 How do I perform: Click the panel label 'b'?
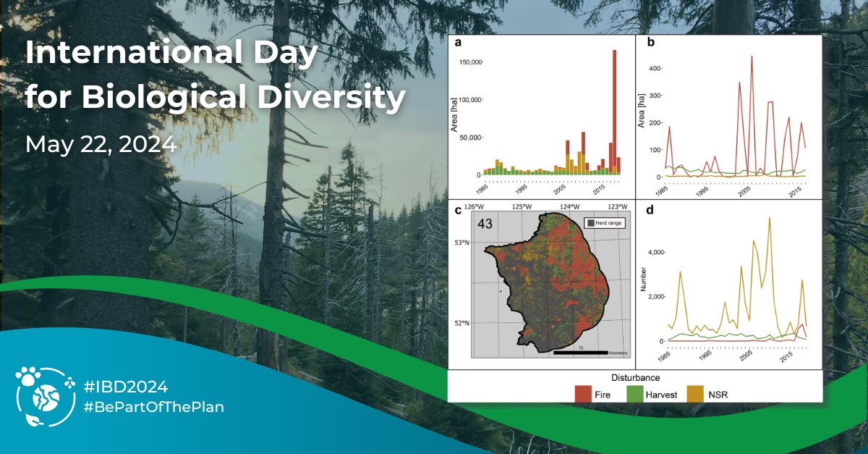point(651,43)
